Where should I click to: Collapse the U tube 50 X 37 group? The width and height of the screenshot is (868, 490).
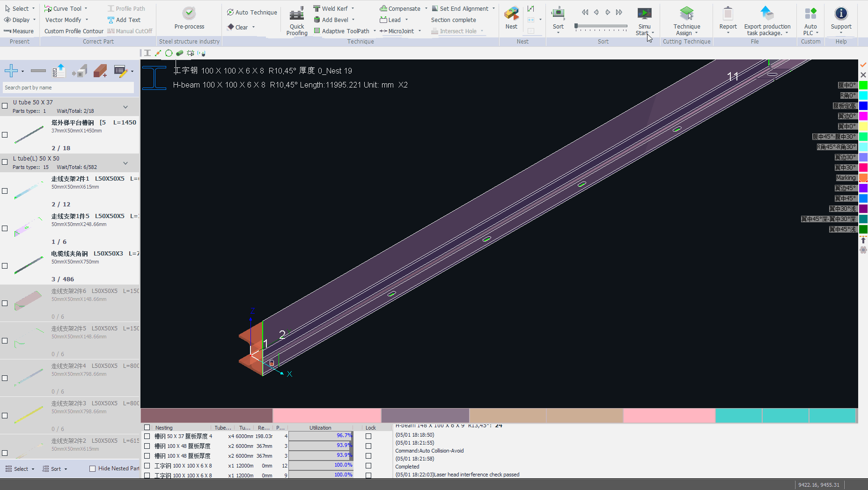(x=125, y=107)
